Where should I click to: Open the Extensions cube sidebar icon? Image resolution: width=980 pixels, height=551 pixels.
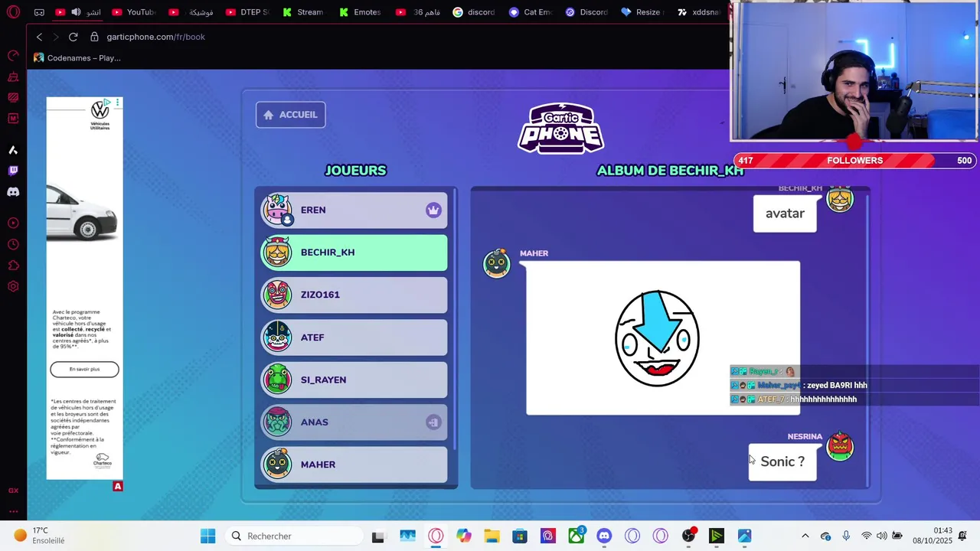[x=13, y=266]
